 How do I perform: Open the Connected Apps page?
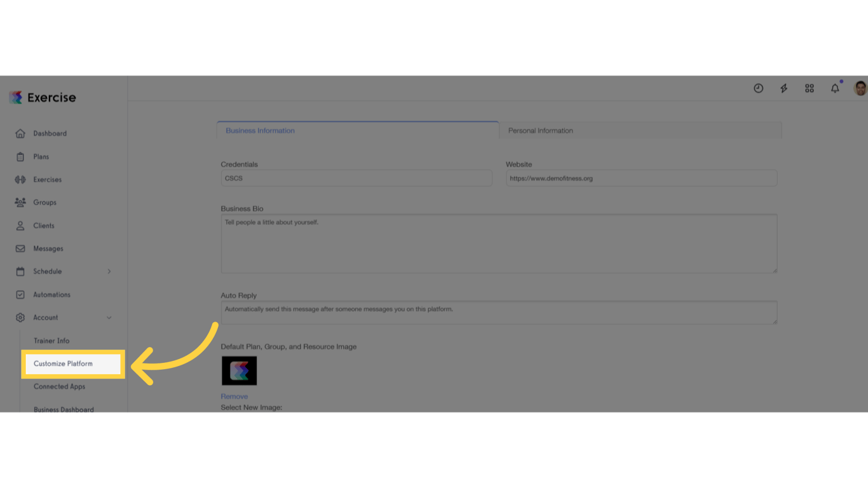coord(59,386)
